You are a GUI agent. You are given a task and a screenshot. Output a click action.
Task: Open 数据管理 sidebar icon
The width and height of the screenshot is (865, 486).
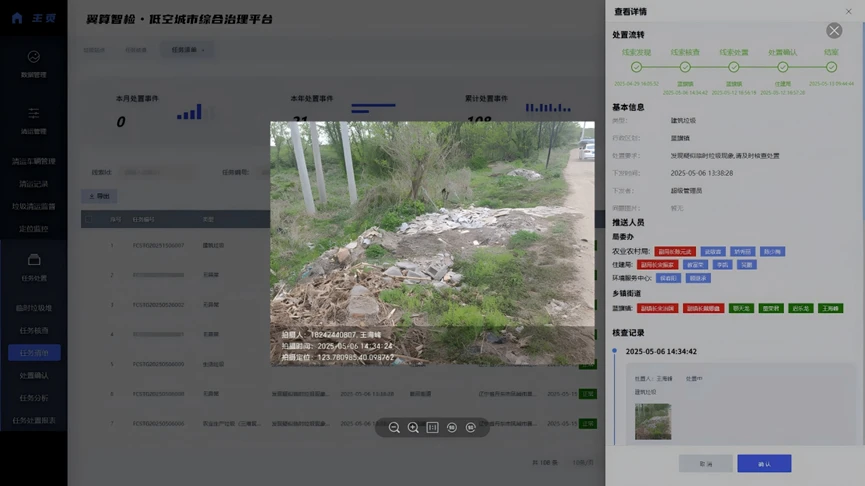[34, 57]
